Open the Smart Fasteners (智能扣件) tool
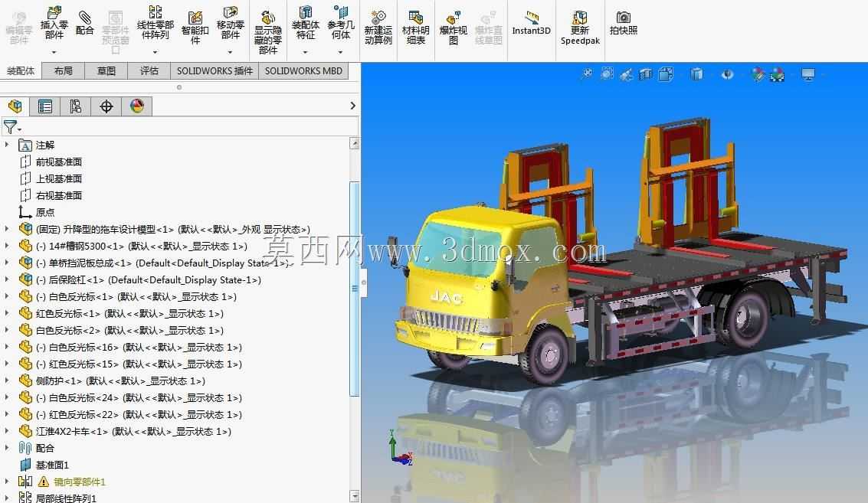This screenshot has width=868, height=503. pyautogui.click(x=195, y=27)
